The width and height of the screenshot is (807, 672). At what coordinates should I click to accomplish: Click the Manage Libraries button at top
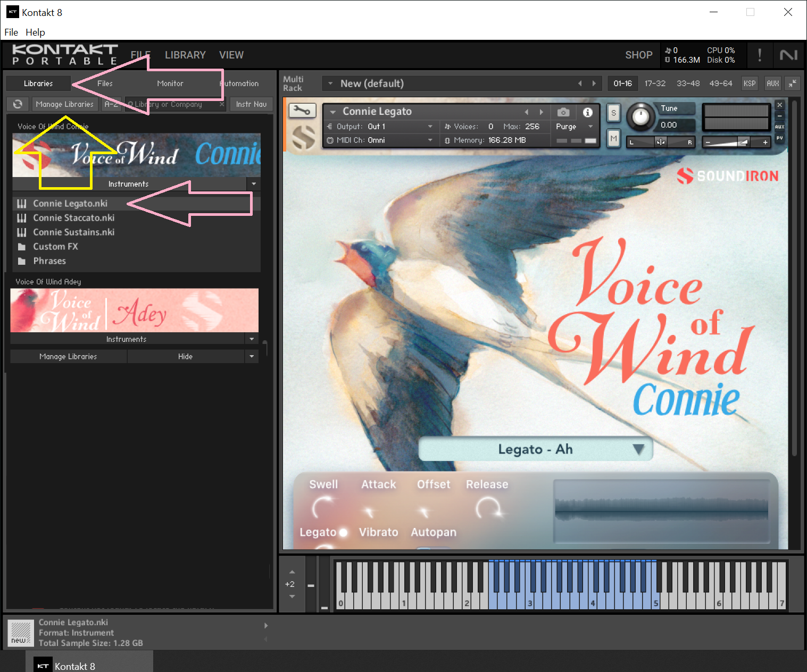pos(64,104)
